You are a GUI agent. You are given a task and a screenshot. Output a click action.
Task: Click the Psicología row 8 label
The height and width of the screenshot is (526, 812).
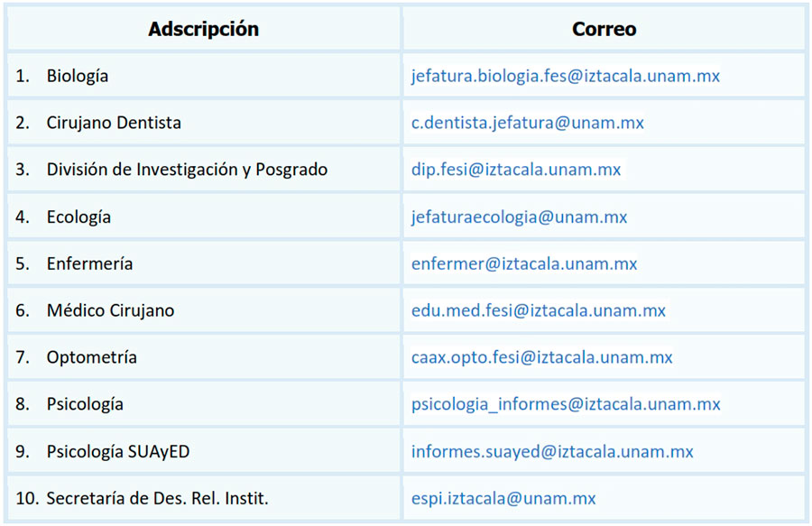[85, 404]
